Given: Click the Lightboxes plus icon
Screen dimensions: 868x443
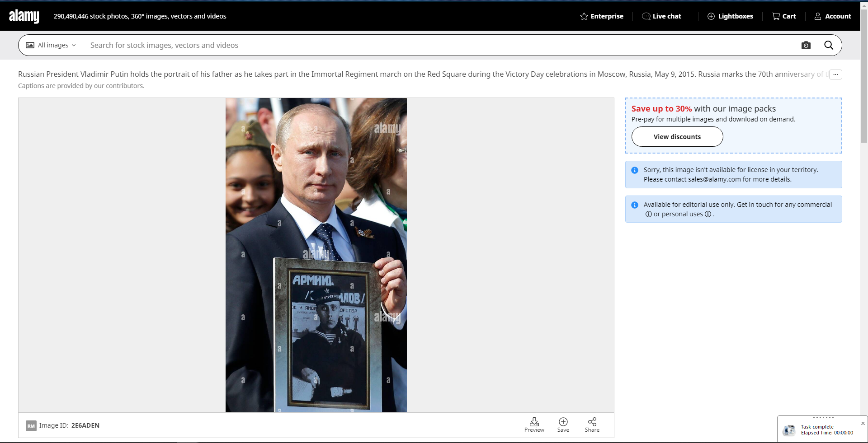Looking at the screenshot, I should point(711,16).
